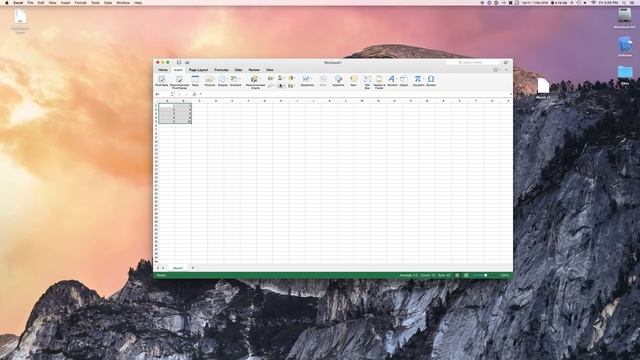
Task: Open the Format menu in the menu bar
Action: [x=80, y=2]
